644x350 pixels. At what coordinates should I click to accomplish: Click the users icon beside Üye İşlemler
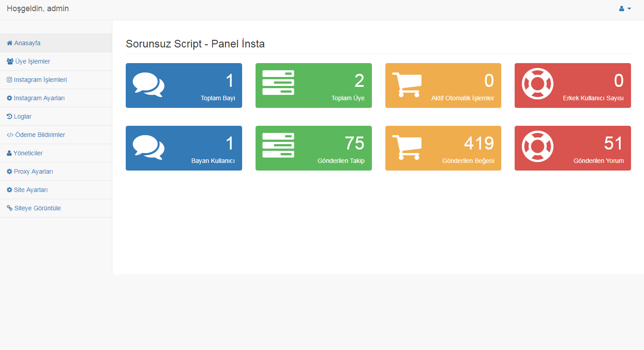[10, 61]
